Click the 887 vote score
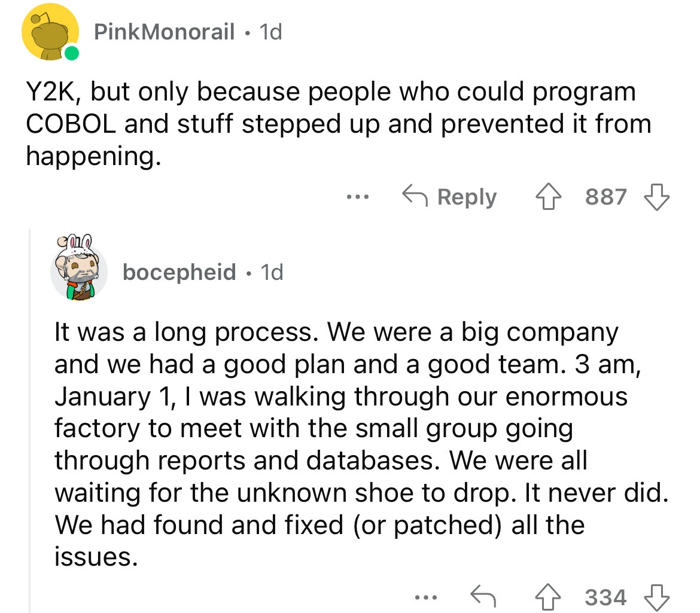The height and width of the screenshot is (613, 700). (606, 197)
